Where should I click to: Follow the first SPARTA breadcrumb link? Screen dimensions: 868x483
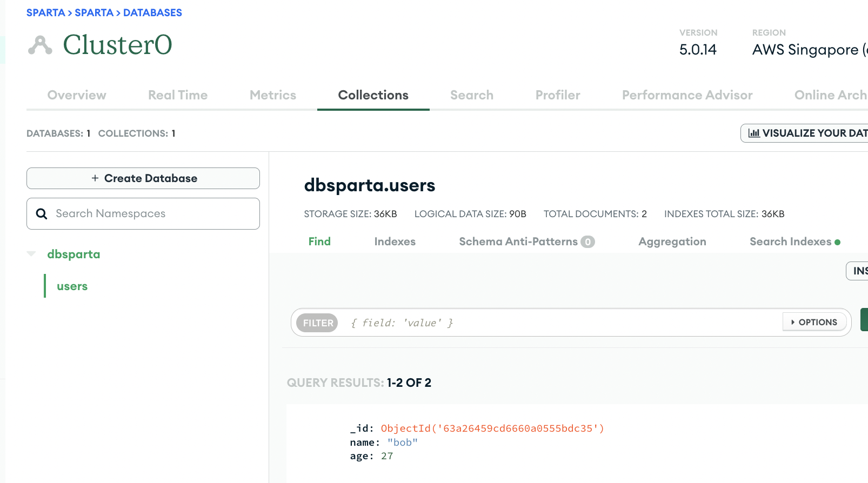[x=45, y=12]
